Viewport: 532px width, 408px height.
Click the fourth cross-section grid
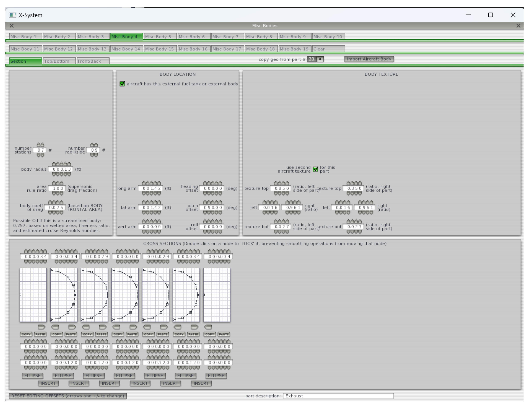[125, 295]
